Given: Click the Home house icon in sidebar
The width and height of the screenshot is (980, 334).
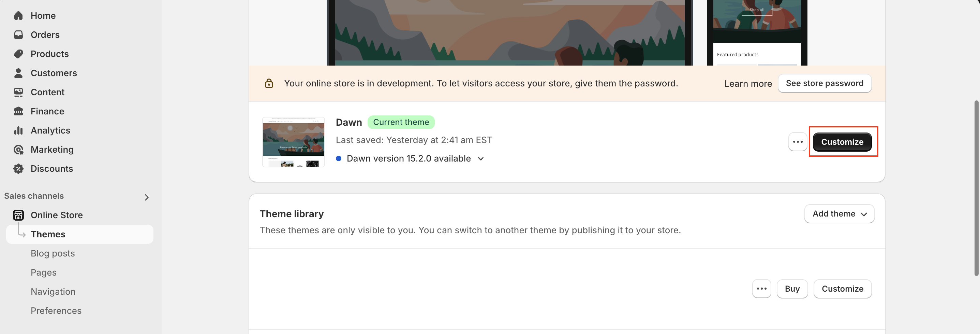Looking at the screenshot, I should (x=18, y=16).
